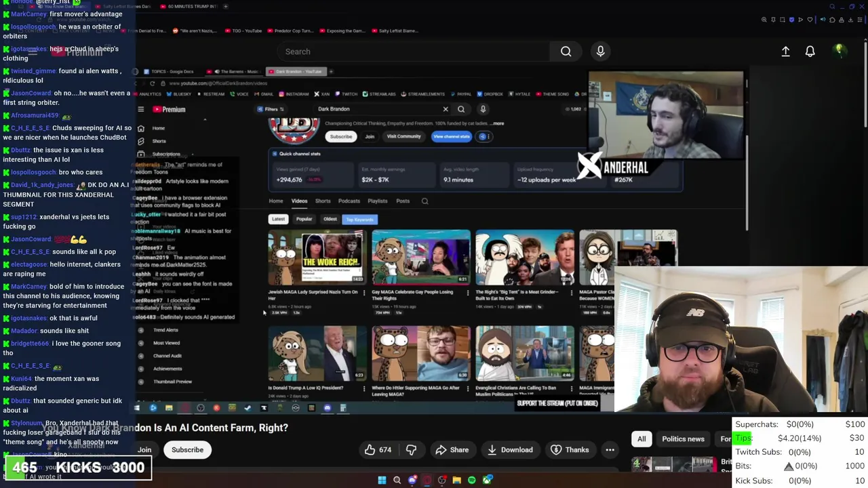The height and width of the screenshot is (488, 868).
Task: Open the menu next to View channel stats
Action: tap(484, 136)
